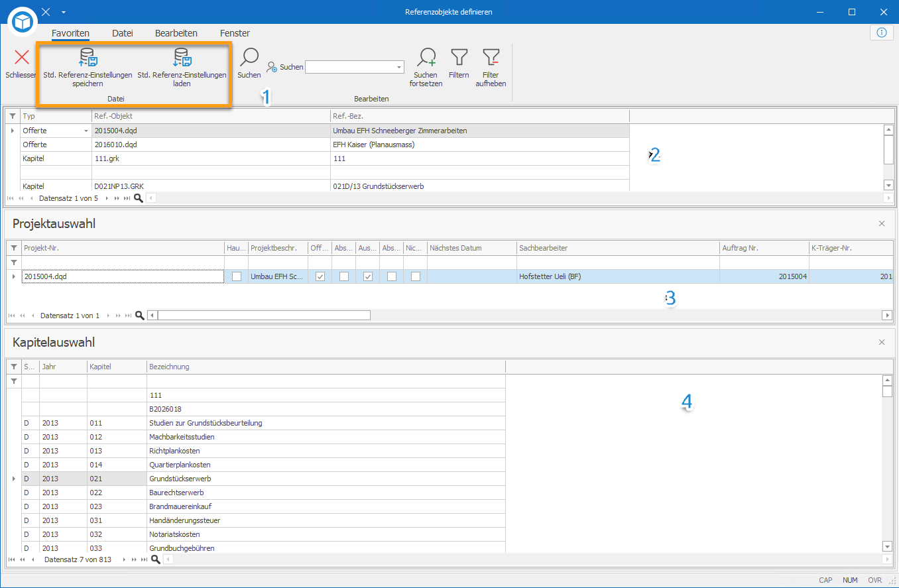Click the large Suchen magnifier ribbon button
The width and height of the screenshot is (899, 588).
pyautogui.click(x=249, y=64)
